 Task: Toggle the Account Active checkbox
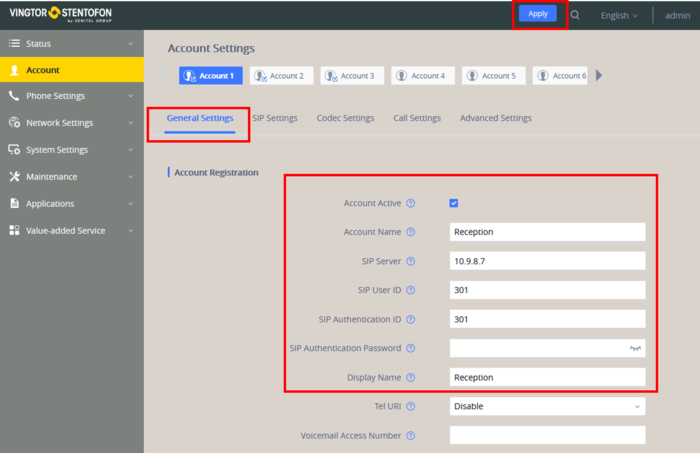(454, 203)
